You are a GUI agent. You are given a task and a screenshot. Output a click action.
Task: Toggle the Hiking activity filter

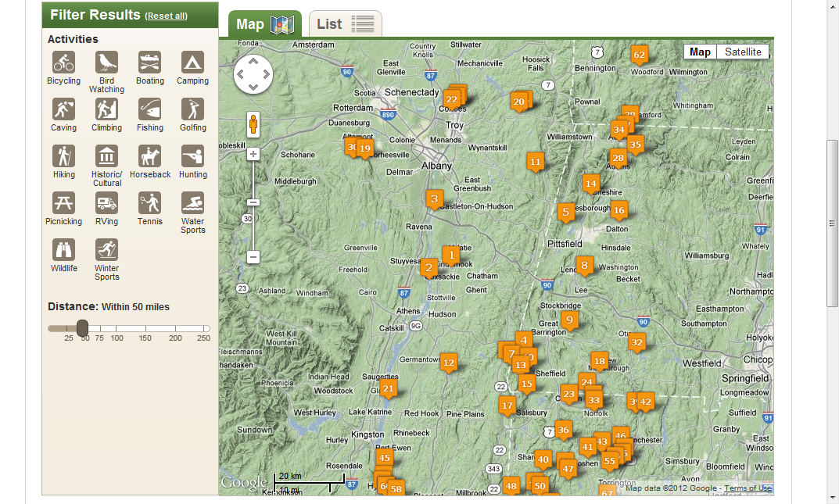coord(63,156)
